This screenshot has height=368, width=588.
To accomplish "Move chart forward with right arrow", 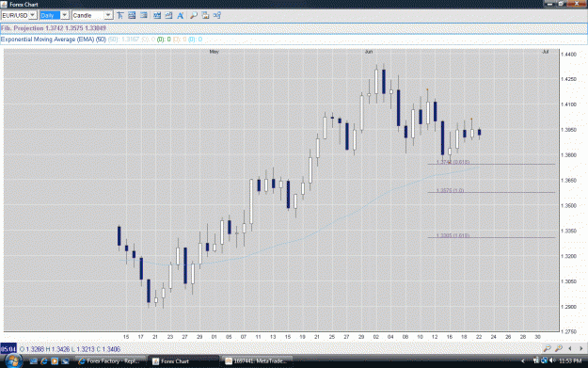I will (580, 348).
